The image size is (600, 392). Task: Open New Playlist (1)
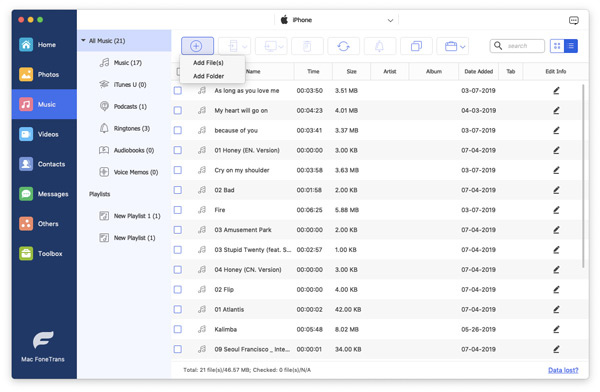tap(124, 238)
